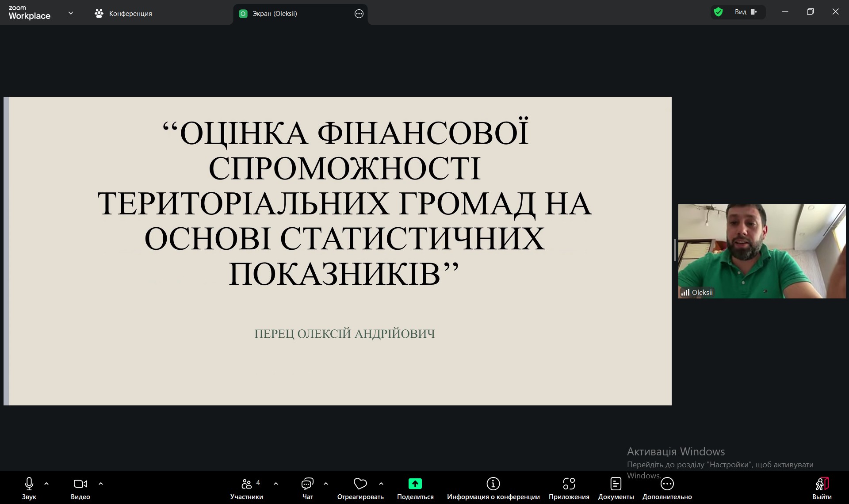Open the Документы icon
Viewport: 849px width, 504px height.
(616, 484)
